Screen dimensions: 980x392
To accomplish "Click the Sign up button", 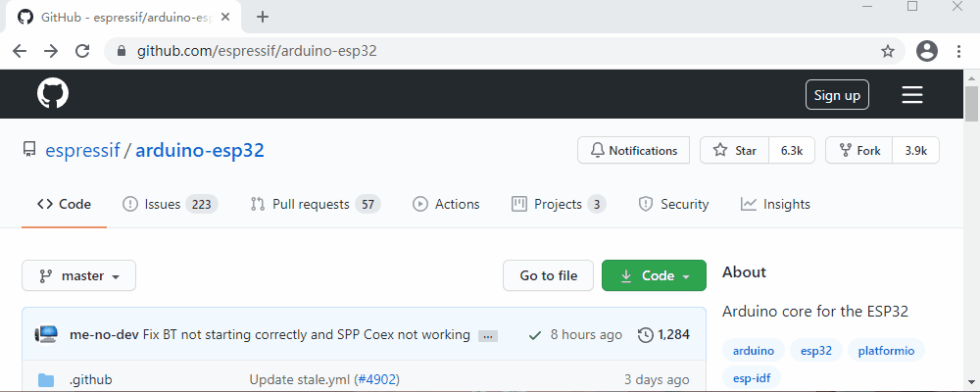I will (837, 95).
